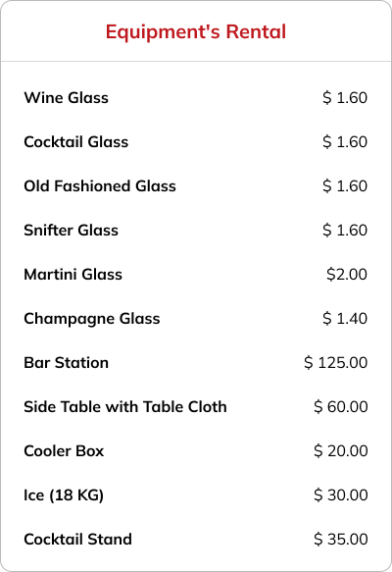Select the Wine Glass item
Screen dimensions: 392x572
pos(67,98)
